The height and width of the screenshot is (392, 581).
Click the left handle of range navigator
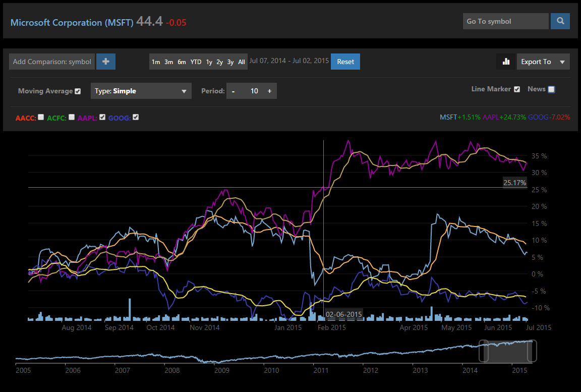point(484,351)
